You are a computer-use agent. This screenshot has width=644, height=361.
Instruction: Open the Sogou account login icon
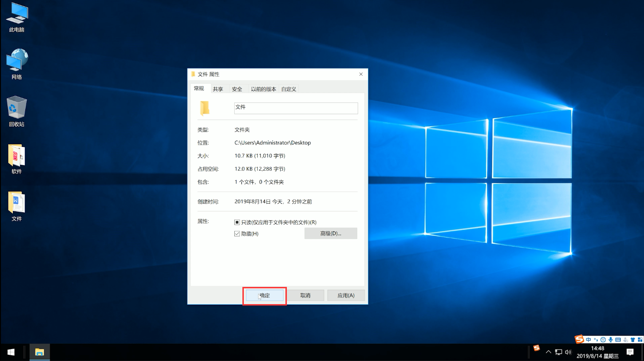pos(625,340)
